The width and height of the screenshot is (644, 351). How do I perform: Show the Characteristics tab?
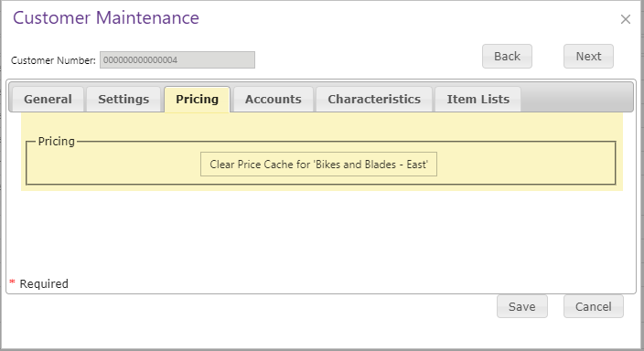tap(374, 99)
